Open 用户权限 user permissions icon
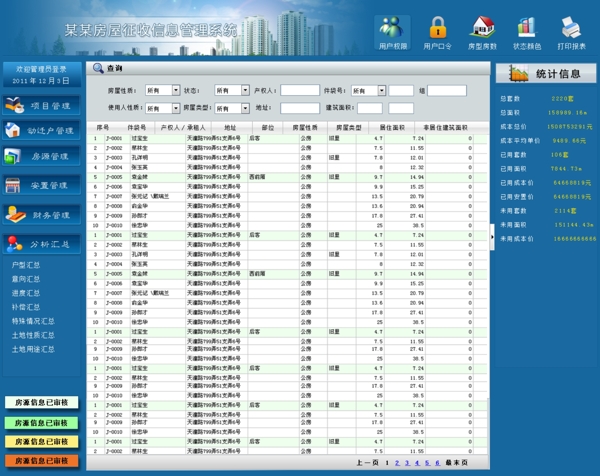This screenshot has width=600, height=476. (x=392, y=33)
